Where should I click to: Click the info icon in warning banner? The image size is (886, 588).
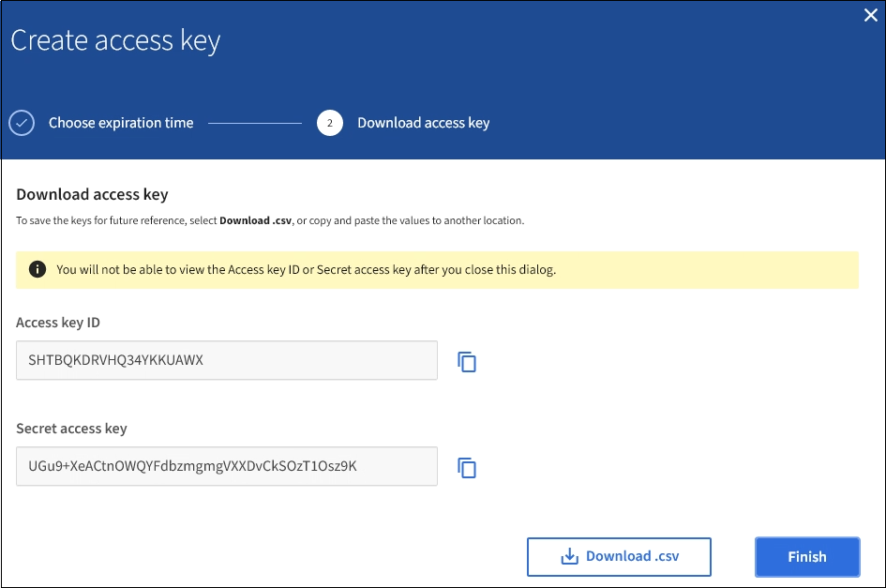[38, 269]
